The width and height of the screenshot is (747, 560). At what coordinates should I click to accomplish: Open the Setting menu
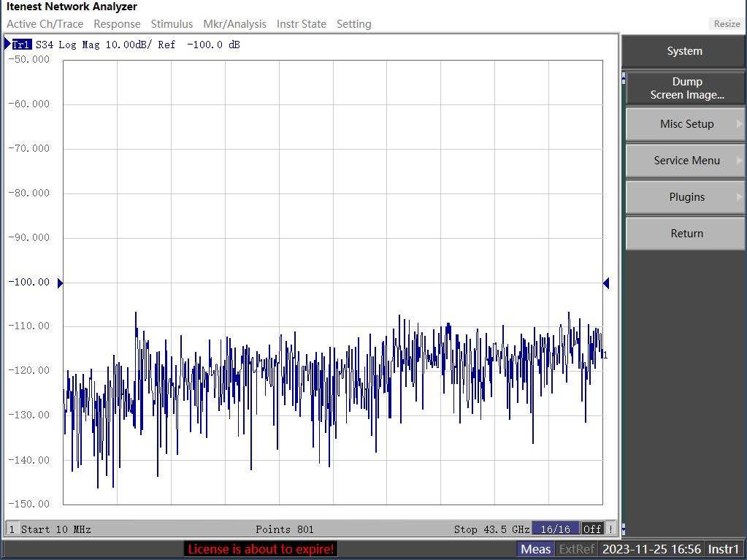tap(354, 24)
